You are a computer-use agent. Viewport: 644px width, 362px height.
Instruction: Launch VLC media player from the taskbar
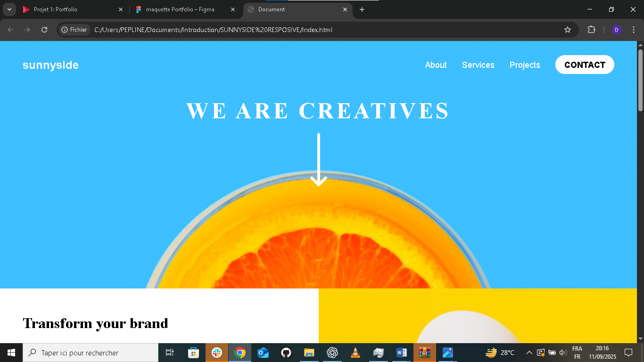(355, 353)
